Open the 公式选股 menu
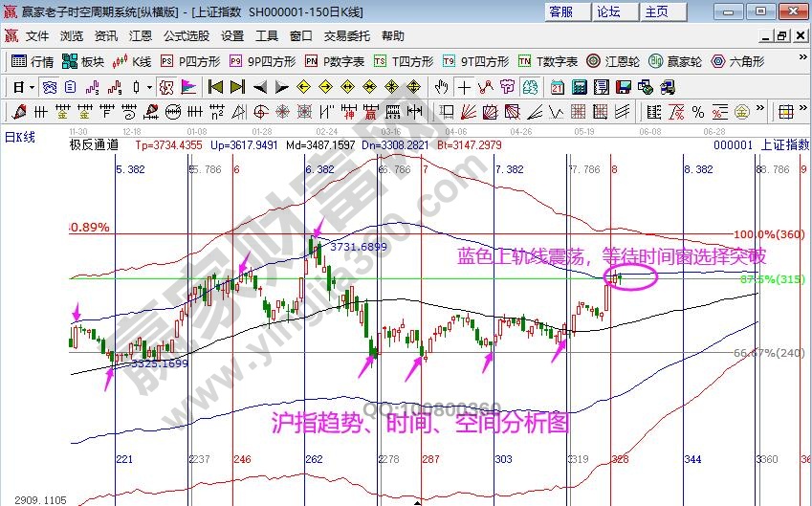The width and height of the screenshot is (812, 506). 187,36
